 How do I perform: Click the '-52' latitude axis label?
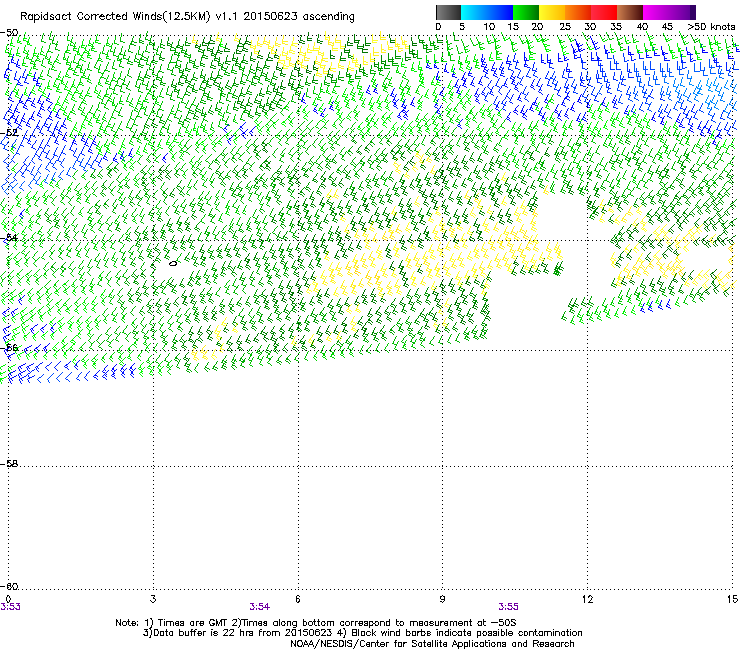click(x=9, y=133)
